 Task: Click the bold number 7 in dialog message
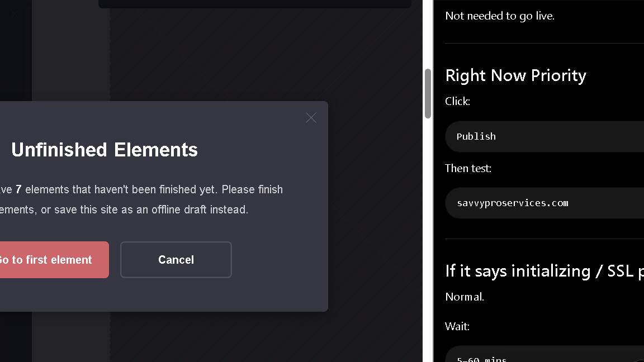point(18,189)
